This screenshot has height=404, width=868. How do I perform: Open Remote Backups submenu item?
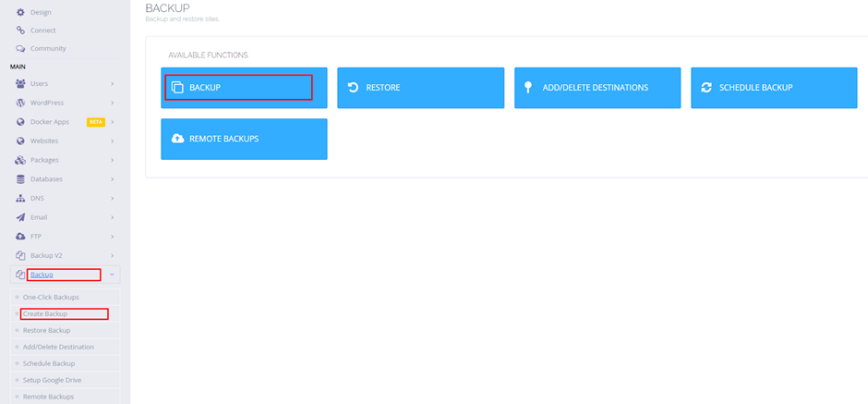tap(66, 397)
